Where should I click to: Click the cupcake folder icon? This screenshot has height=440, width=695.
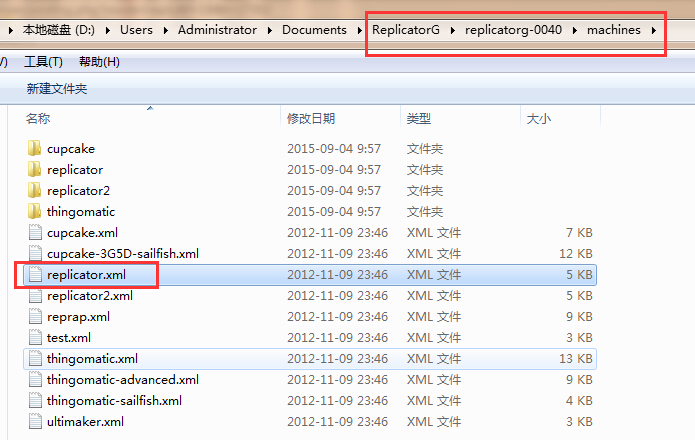tap(35, 149)
